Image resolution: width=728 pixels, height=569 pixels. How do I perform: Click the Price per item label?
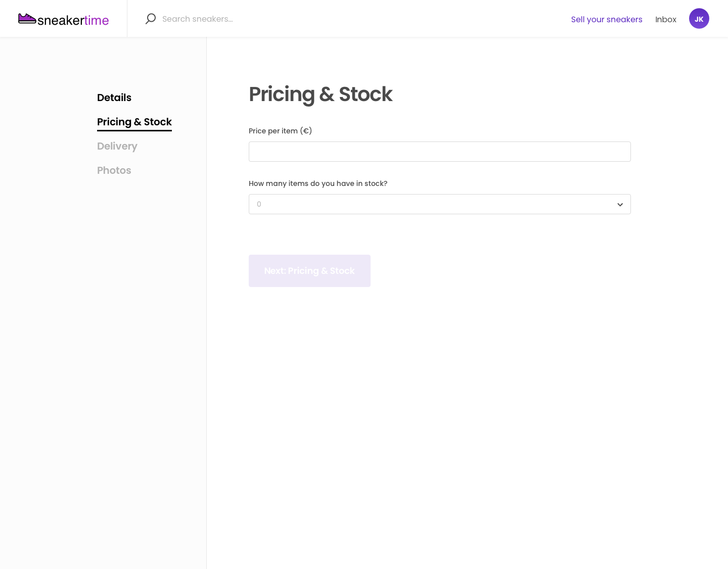[x=280, y=131]
